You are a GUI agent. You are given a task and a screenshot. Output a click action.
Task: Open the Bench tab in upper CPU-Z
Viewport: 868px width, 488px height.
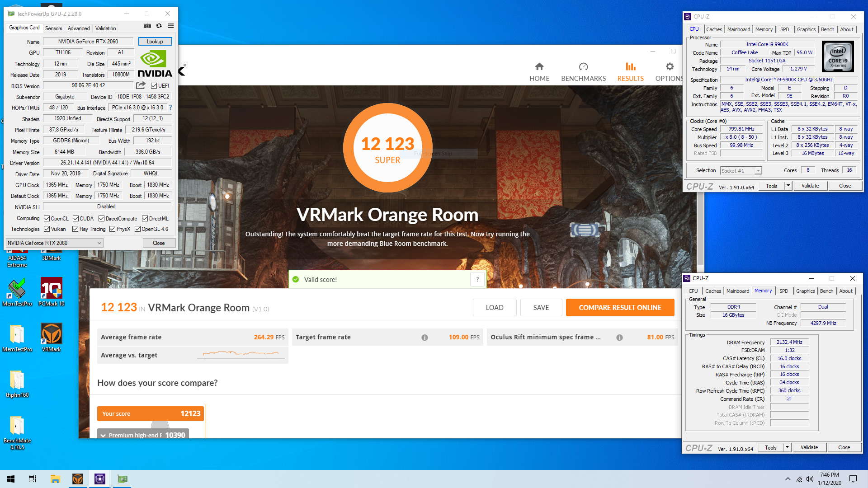(827, 29)
